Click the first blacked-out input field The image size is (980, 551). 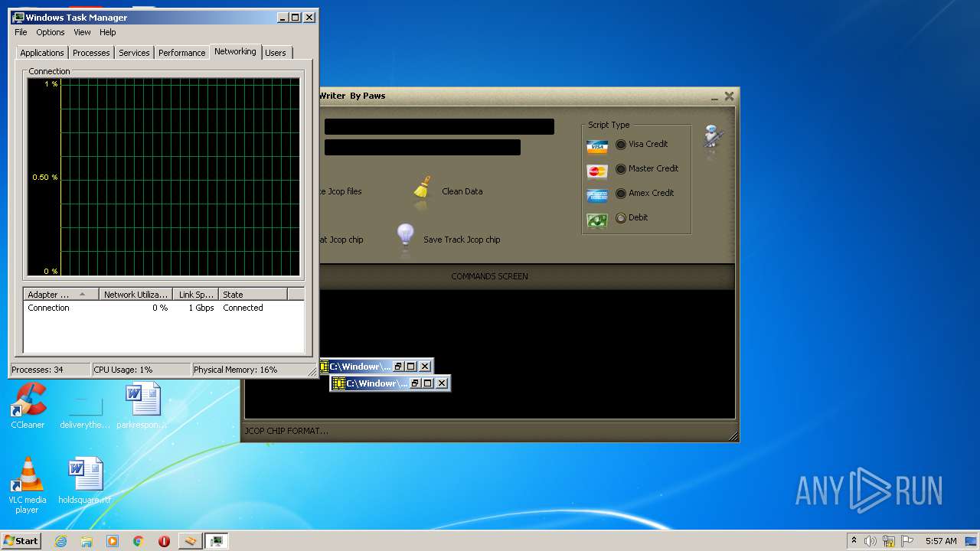point(439,127)
